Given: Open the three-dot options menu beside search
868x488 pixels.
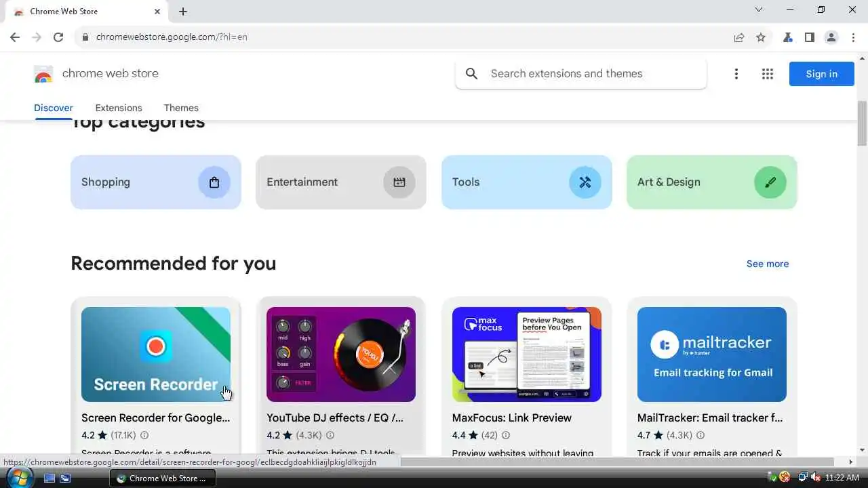Looking at the screenshot, I should pyautogui.click(x=736, y=74).
